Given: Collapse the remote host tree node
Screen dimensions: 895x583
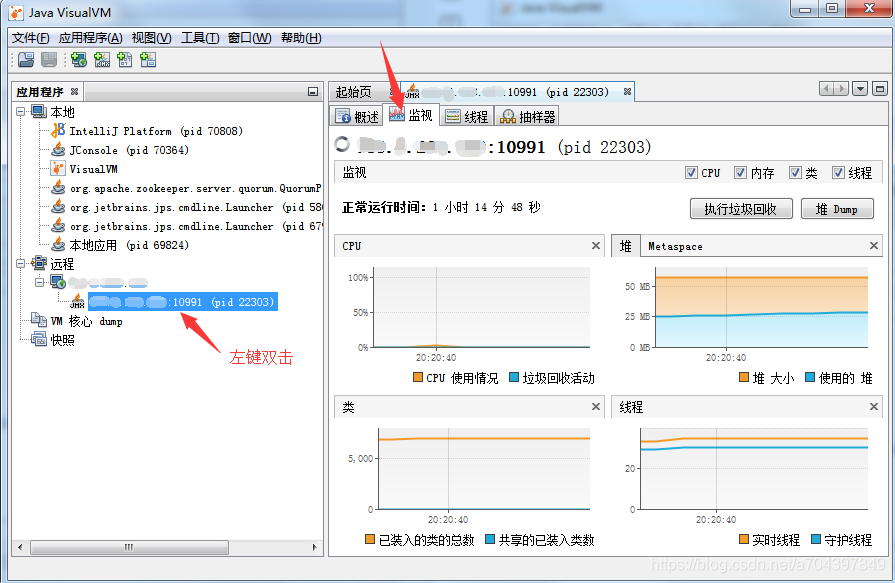Looking at the screenshot, I should [x=39, y=282].
